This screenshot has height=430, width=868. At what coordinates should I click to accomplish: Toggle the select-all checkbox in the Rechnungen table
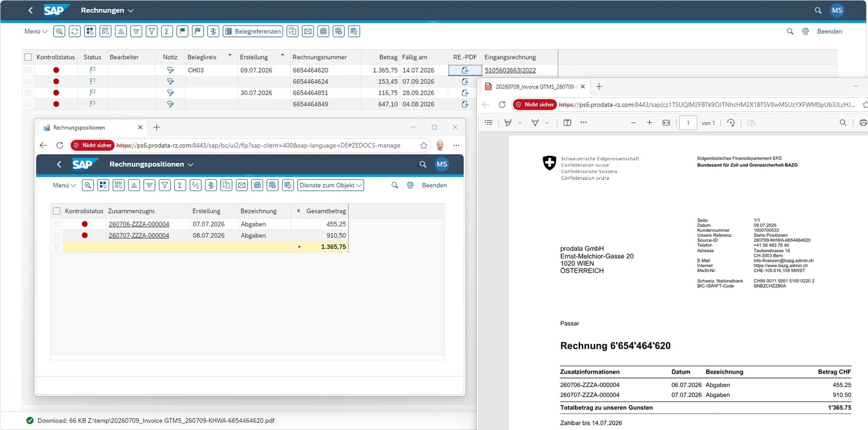click(x=28, y=57)
